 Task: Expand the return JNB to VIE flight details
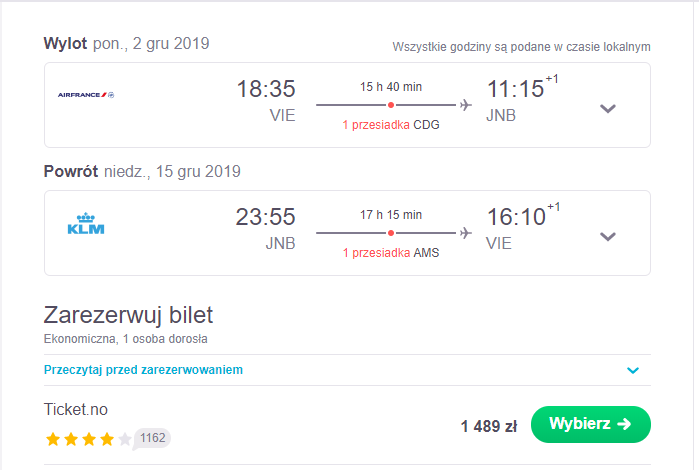[608, 236]
